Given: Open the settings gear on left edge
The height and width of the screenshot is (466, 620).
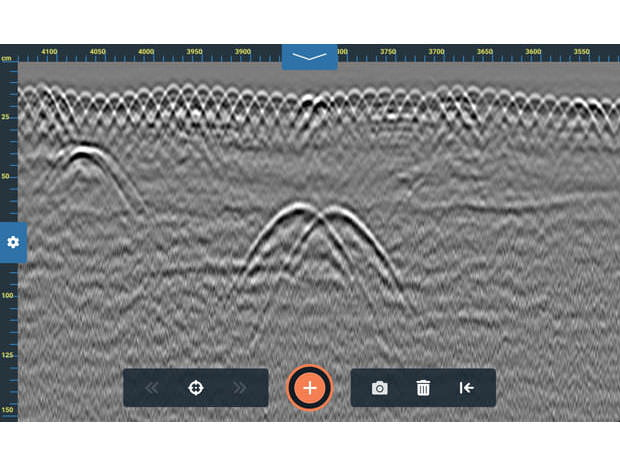Looking at the screenshot, I should pos(12,242).
